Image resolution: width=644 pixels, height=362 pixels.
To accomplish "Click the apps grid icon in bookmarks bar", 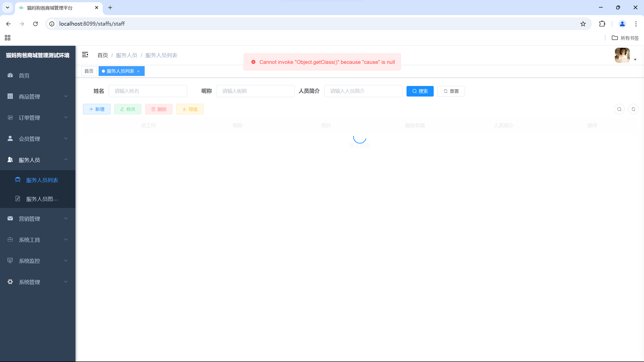I will (8, 38).
